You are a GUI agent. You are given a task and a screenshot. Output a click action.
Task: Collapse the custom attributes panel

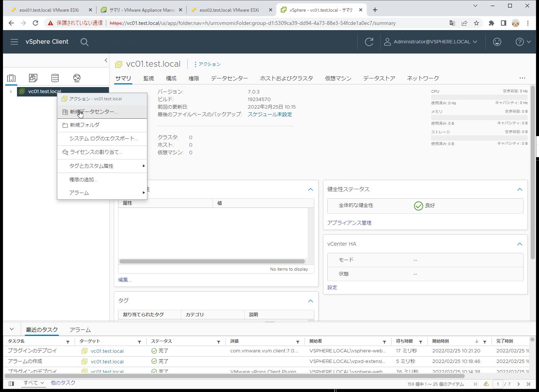pos(310,189)
